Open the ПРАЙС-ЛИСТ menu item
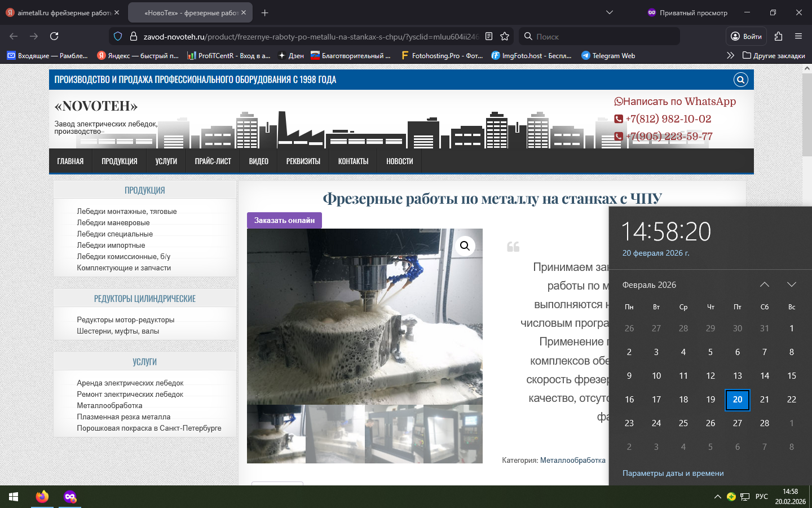812x508 pixels. click(213, 161)
